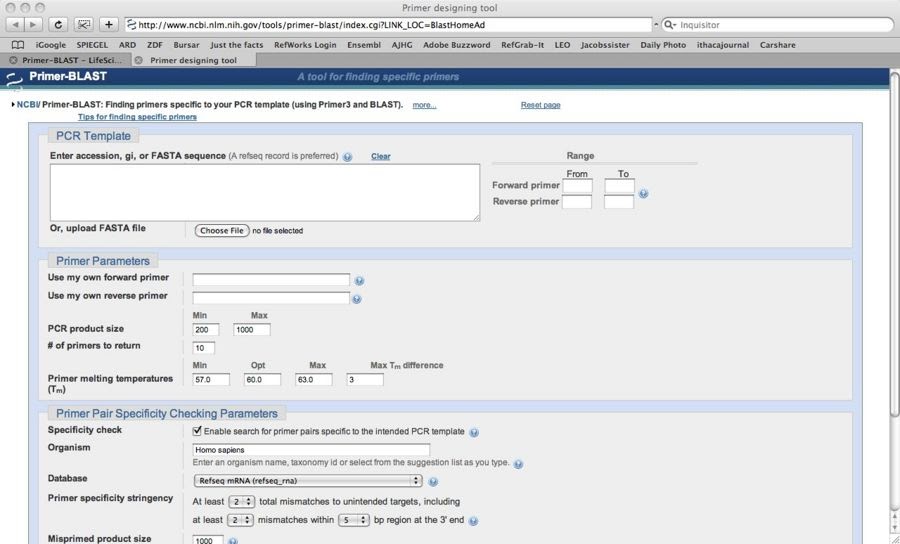This screenshot has height=544, width=900.
Task: Click the magnifier icon in search field
Action: coord(670,25)
